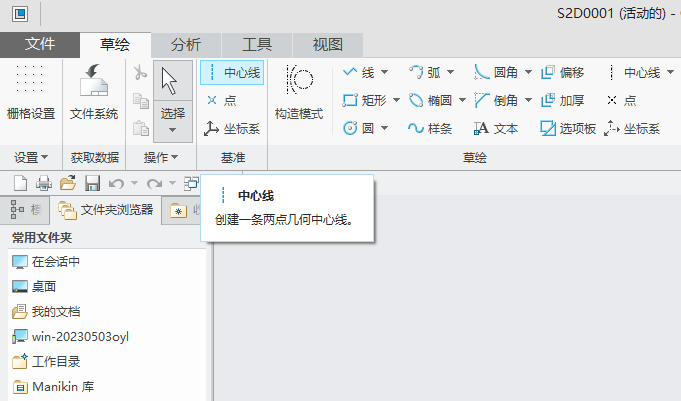Click the window switch icon in quick toolbar

191,184
